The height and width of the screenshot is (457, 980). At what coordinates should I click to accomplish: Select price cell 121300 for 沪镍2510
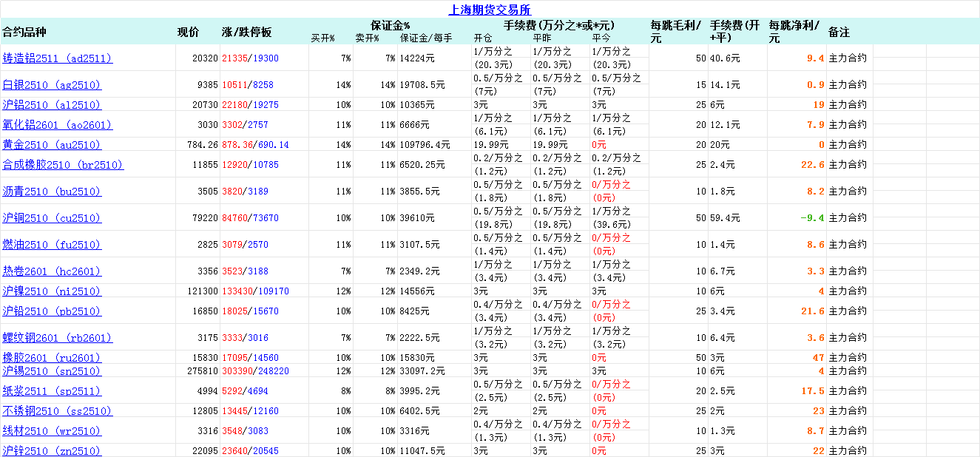click(203, 291)
